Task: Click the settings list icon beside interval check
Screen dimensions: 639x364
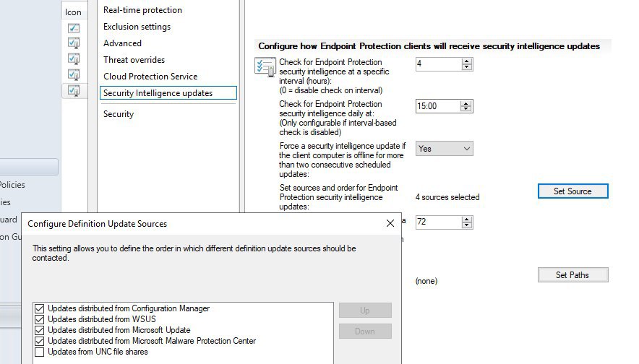Action: coord(265,66)
